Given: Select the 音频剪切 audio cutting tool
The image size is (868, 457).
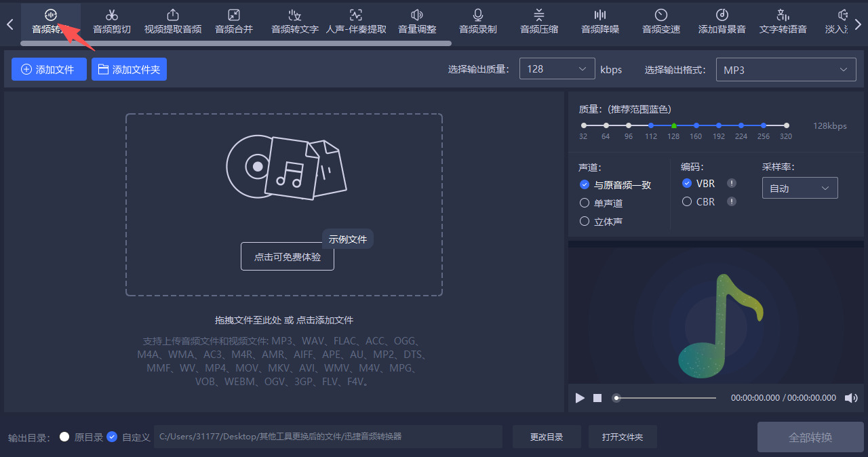Looking at the screenshot, I should point(111,21).
